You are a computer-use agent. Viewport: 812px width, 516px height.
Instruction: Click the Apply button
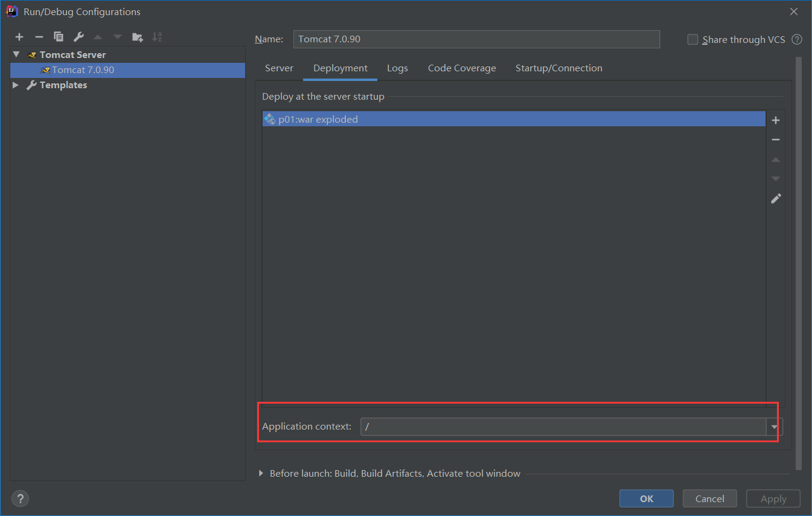click(x=773, y=498)
